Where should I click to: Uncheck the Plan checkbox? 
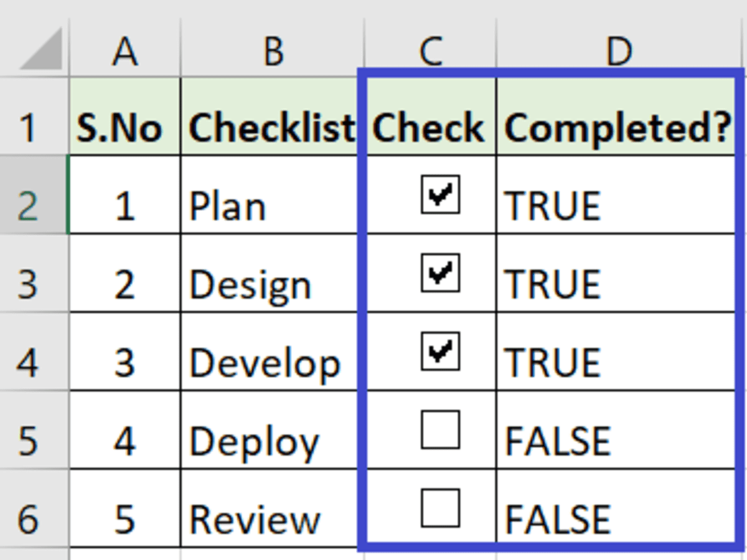[440, 194]
